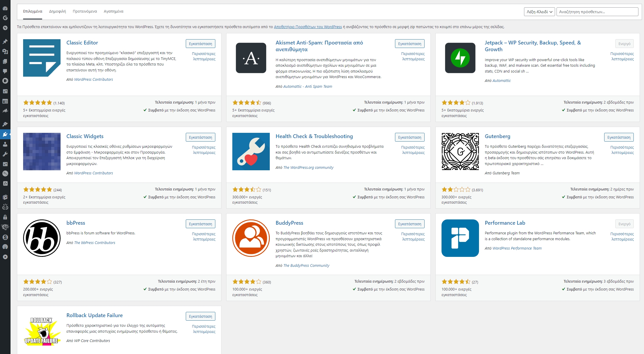The image size is (644, 354).
Task: Click the Users person icon in sidebar
Action: pos(5,144)
